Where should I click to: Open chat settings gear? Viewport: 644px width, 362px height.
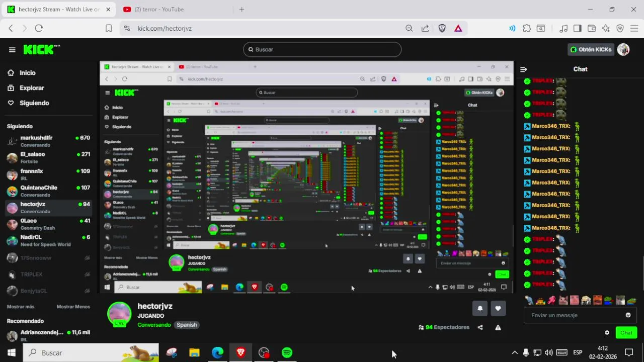coord(607,333)
